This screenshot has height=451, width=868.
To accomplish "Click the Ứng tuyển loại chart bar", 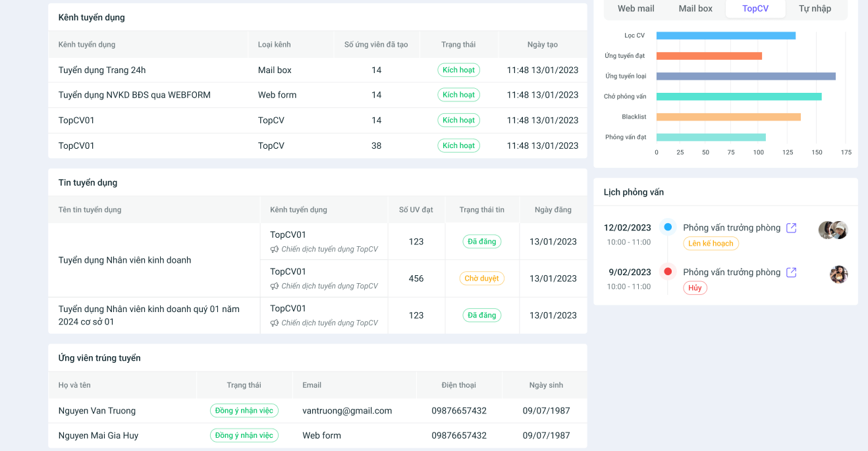I will pos(746,76).
